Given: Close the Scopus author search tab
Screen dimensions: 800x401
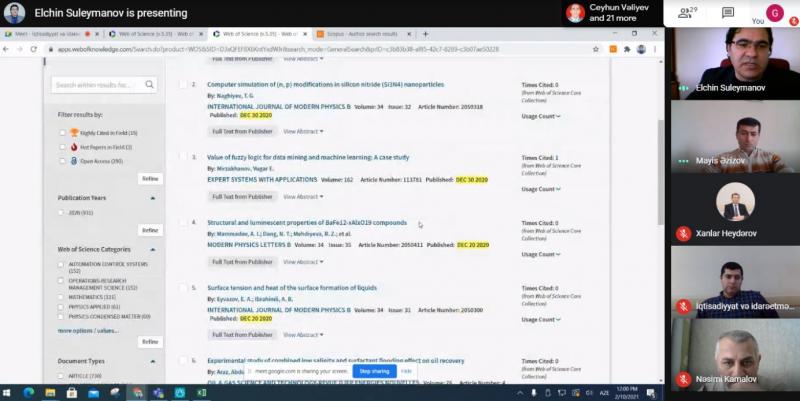Looking at the screenshot, I should 409,34.
